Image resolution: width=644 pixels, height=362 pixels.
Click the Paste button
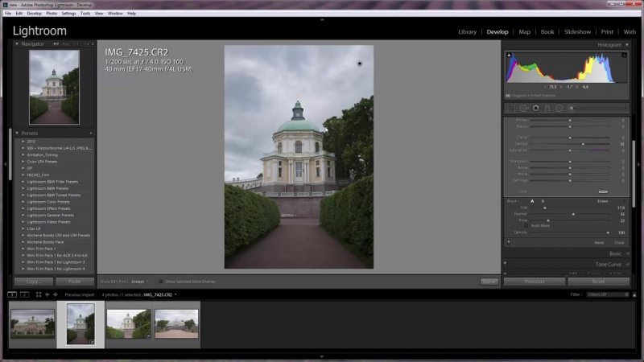[x=75, y=282]
